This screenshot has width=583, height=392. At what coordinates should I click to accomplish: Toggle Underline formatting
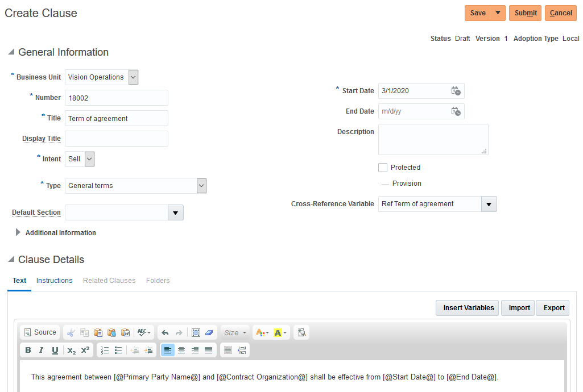tap(55, 350)
